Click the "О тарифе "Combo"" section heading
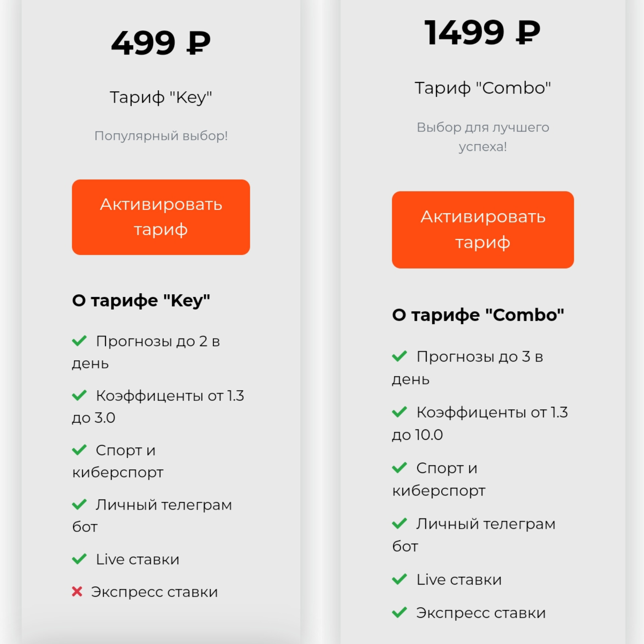644x644 pixels. coord(478,315)
